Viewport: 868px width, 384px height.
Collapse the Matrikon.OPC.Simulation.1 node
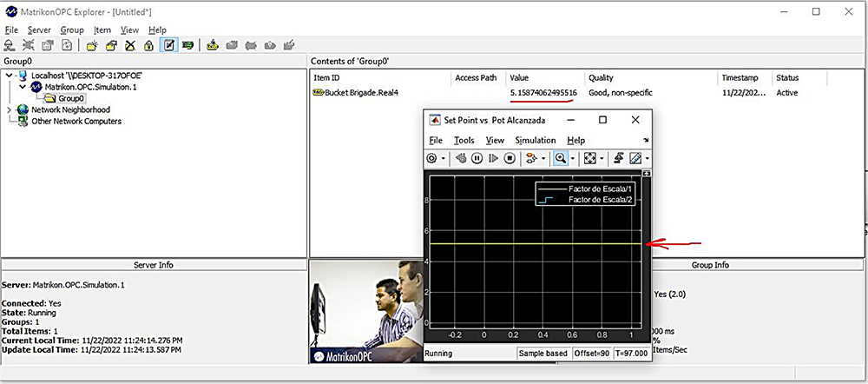coord(23,87)
